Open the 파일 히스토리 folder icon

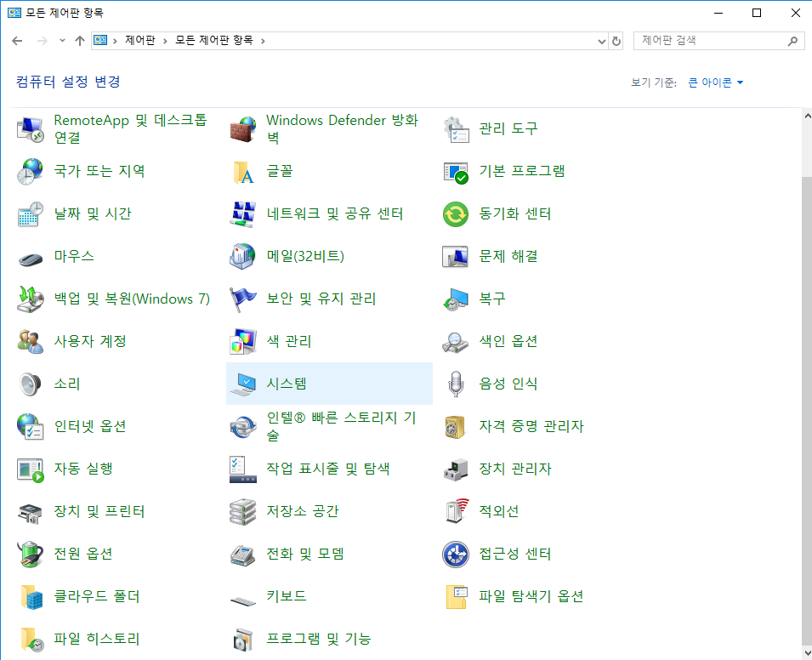pyautogui.click(x=31, y=639)
